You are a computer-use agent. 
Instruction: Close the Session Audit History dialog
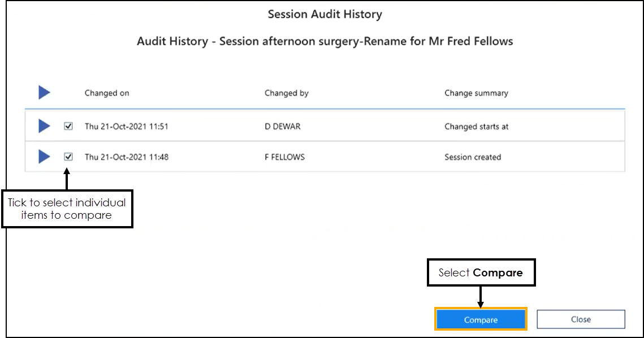pos(581,319)
